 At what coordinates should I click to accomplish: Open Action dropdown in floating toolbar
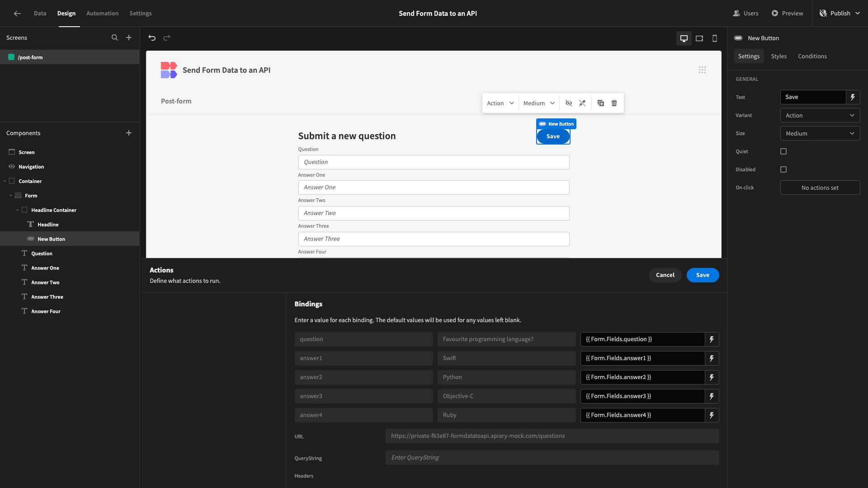500,103
